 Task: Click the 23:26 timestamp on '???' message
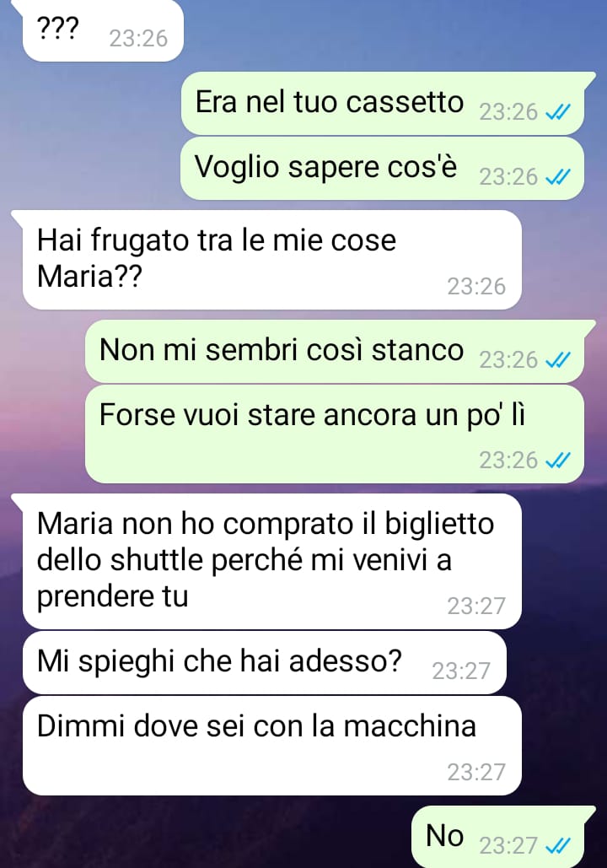[x=138, y=38]
